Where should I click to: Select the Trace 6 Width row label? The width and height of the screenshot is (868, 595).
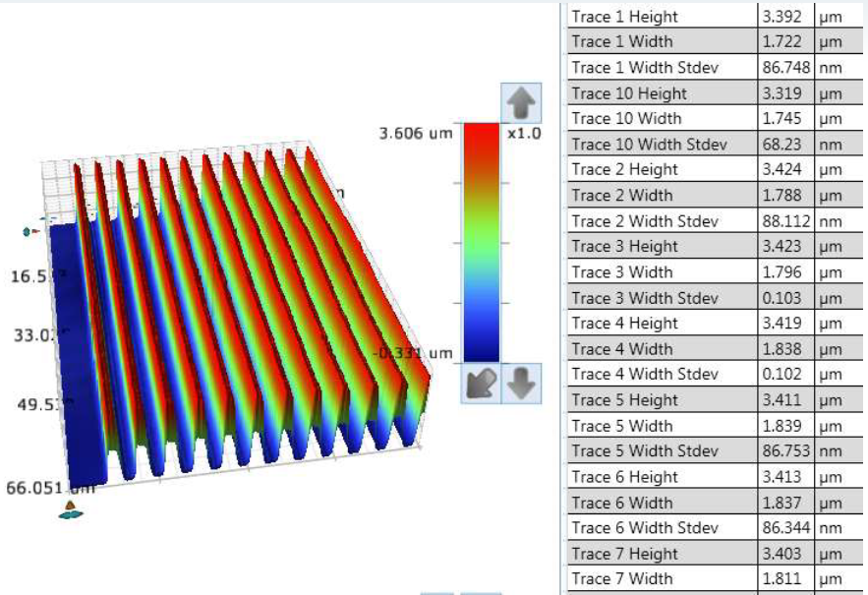click(x=622, y=503)
